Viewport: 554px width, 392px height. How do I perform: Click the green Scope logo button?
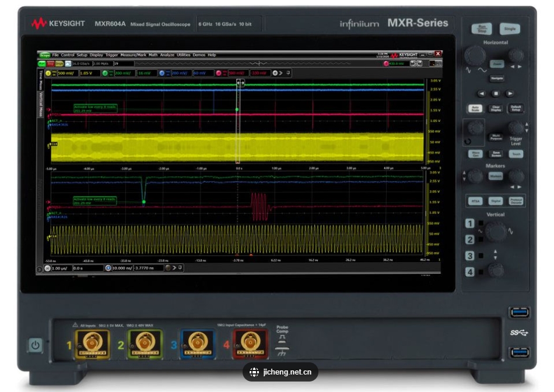(44, 55)
